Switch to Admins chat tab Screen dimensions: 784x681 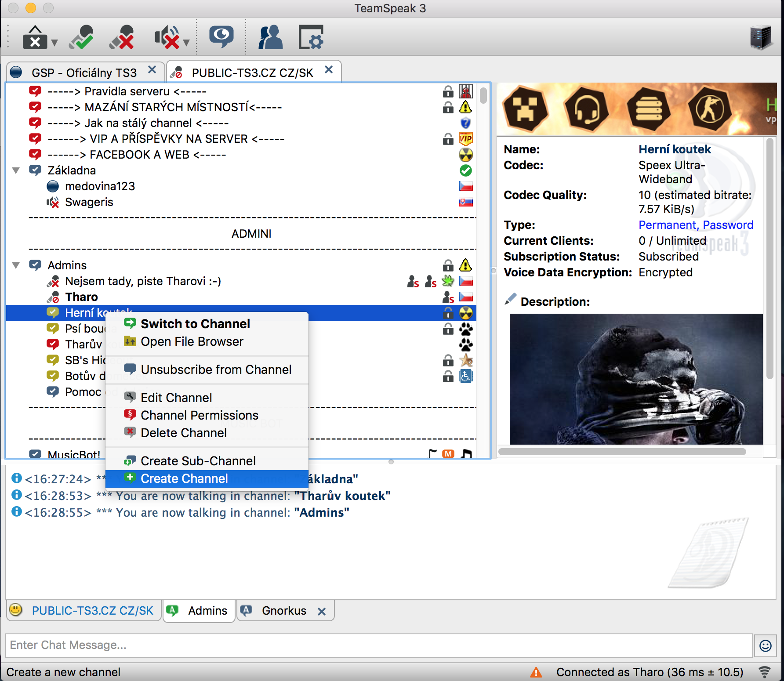click(199, 611)
